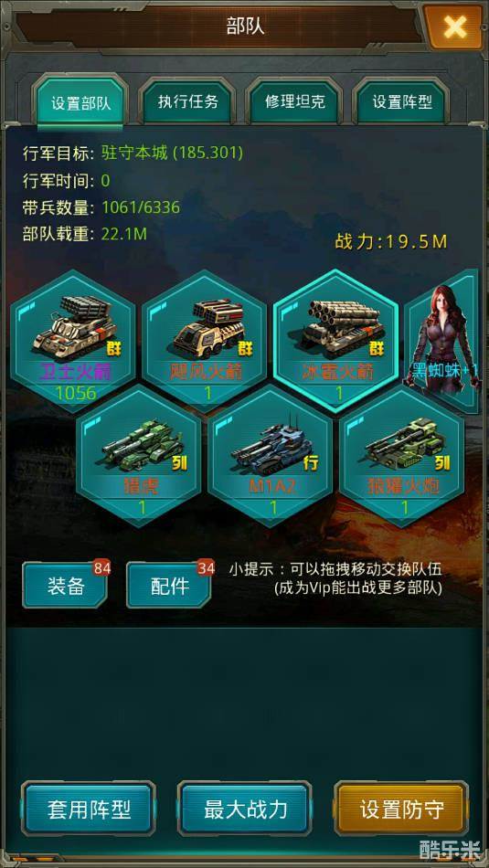The width and height of the screenshot is (489, 868).
Task: Open the 黑蜘蛛 hero portrait
Action: pyautogui.click(x=441, y=341)
